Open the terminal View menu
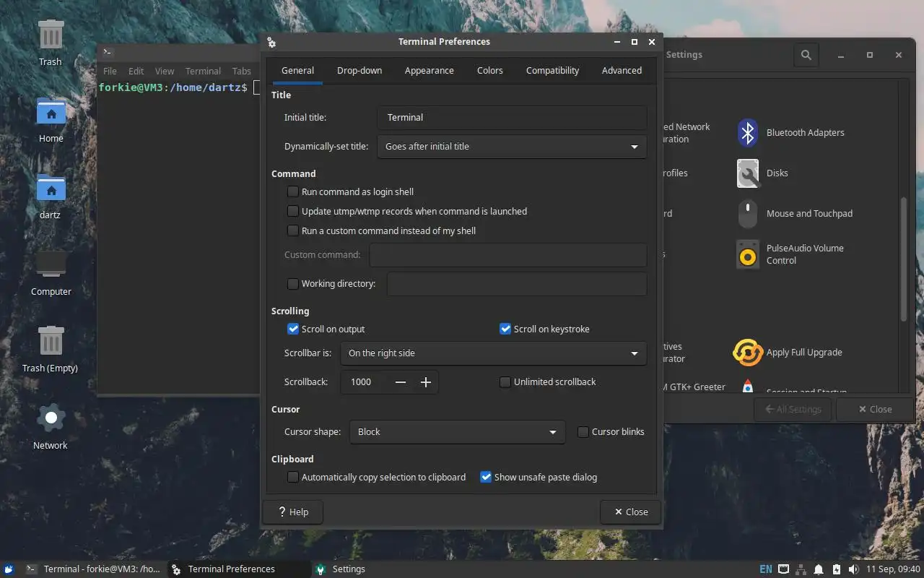The height and width of the screenshot is (578, 924). (x=165, y=72)
